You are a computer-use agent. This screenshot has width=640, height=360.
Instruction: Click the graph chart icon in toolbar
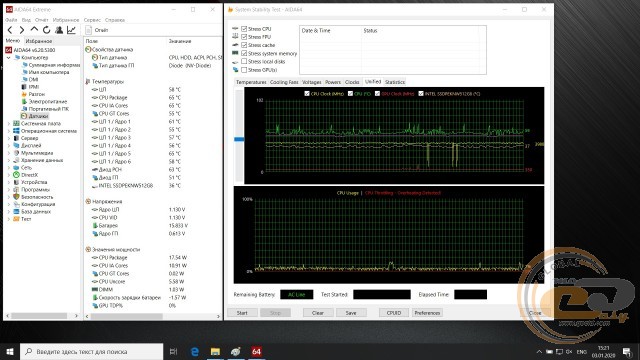pyautogui.click(x=71, y=30)
